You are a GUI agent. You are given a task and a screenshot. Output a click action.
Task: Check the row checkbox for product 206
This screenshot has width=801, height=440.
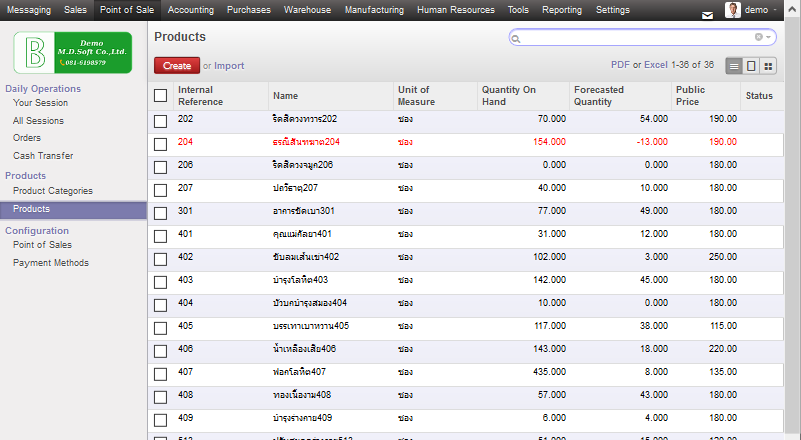pyautogui.click(x=160, y=167)
